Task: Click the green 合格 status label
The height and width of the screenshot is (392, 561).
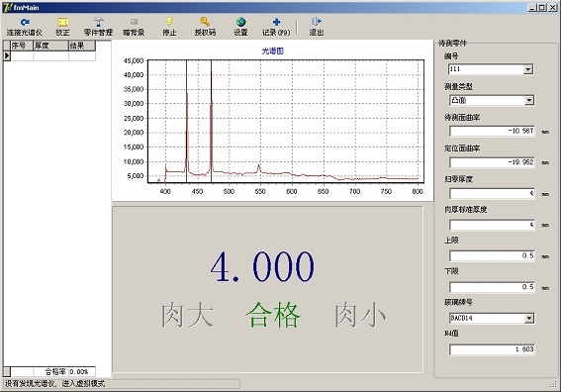Action: tap(273, 315)
